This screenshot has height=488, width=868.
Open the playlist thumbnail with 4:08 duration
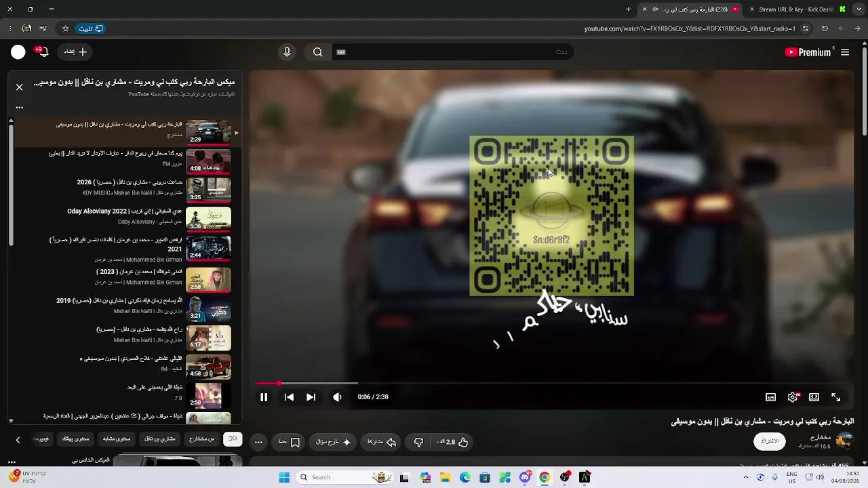208,161
